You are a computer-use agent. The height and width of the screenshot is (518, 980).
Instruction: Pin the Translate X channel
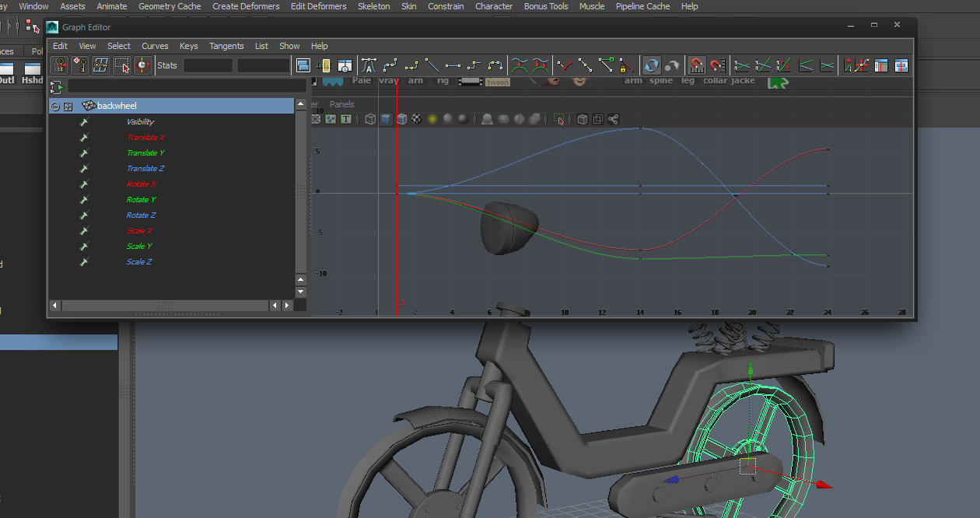click(84, 137)
